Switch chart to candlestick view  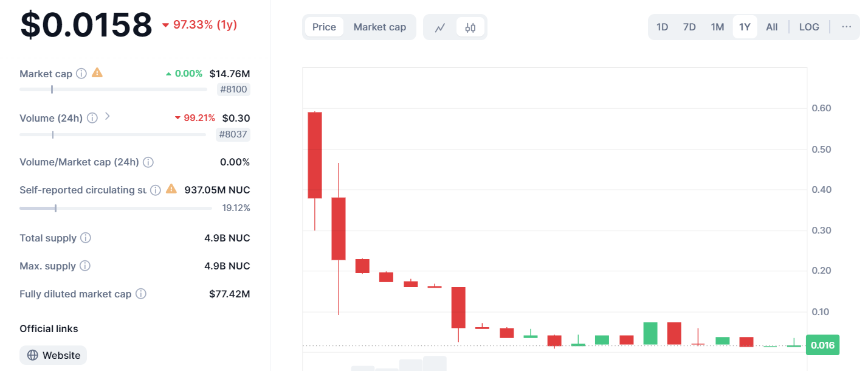coord(470,27)
